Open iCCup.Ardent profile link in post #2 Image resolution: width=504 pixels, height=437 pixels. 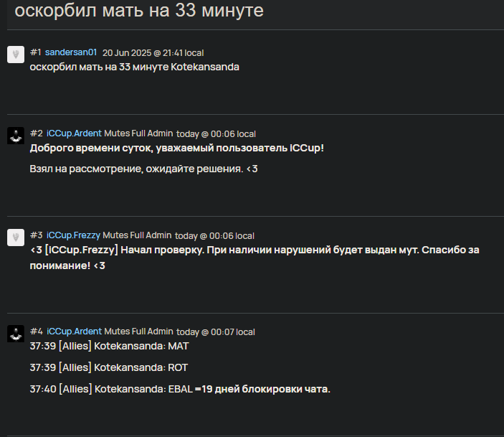tap(74, 133)
